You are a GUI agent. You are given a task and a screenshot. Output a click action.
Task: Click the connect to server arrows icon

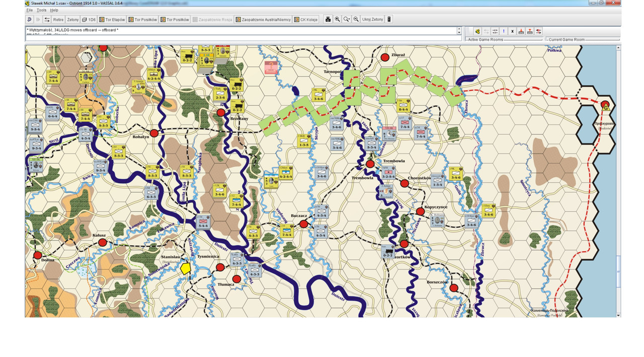(x=47, y=20)
